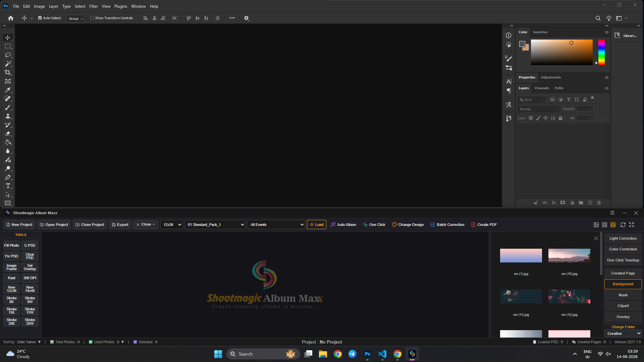Switch to the Channels tab
This screenshot has height=362, width=644.
(x=542, y=88)
